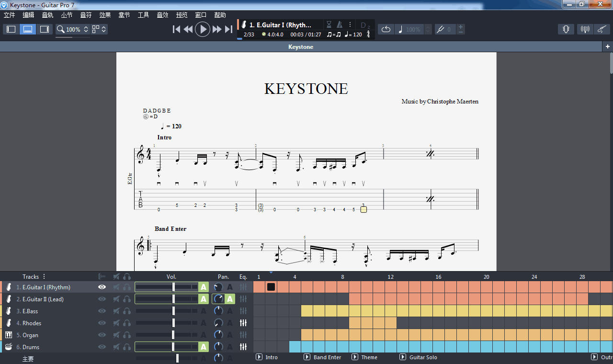Hide the E.Guitar I (Rhythm) track

pos(102,287)
